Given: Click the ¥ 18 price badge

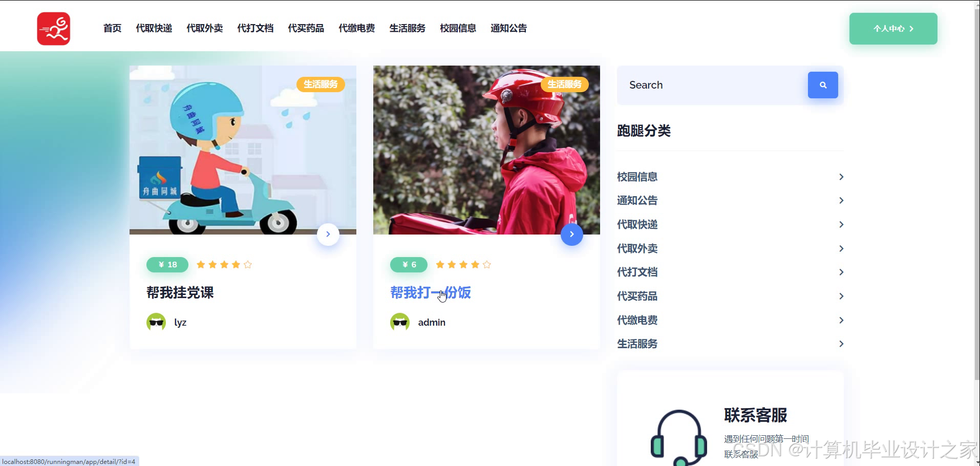Looking at the screenshot, I should (167, 265).
